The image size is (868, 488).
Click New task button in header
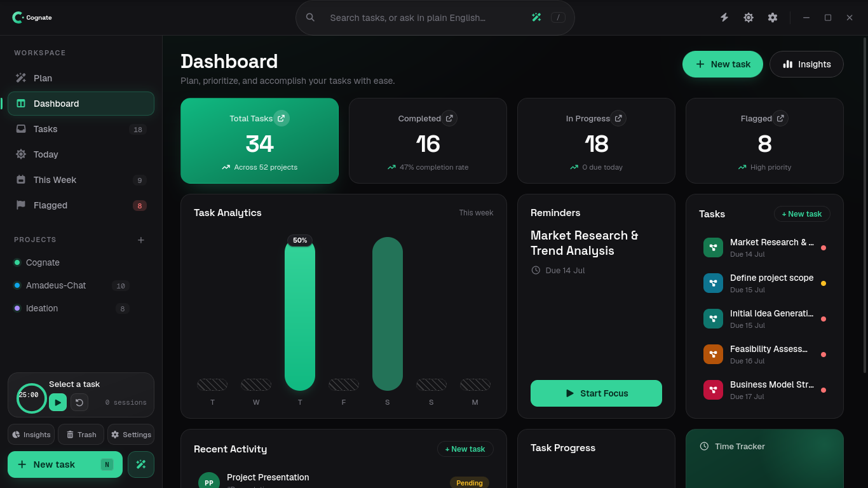pos(722,64)
